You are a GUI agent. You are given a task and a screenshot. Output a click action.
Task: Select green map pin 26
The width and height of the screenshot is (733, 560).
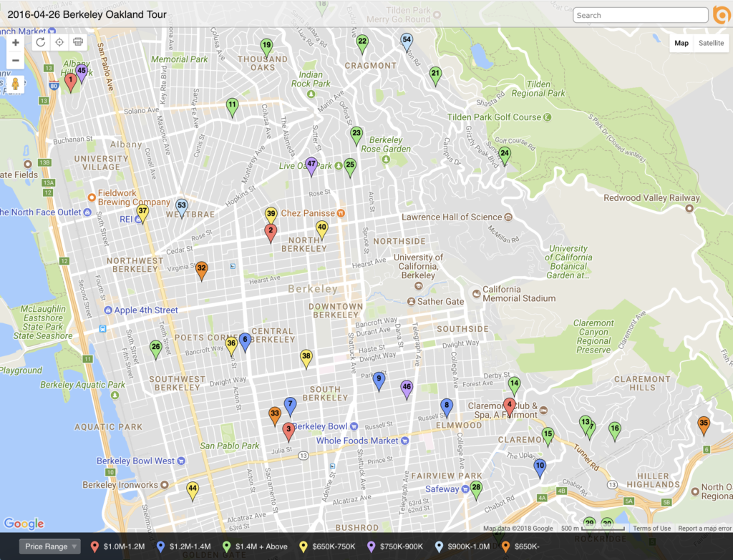155,349
